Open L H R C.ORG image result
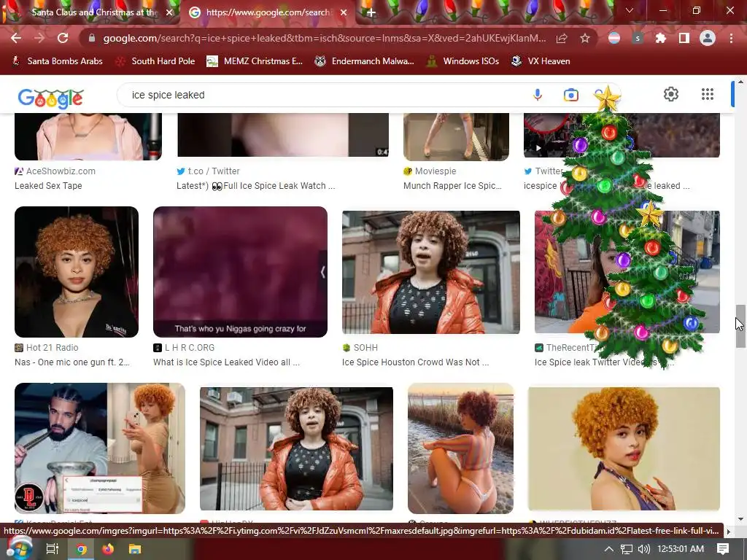747x560 pixels. coord(240,272)
